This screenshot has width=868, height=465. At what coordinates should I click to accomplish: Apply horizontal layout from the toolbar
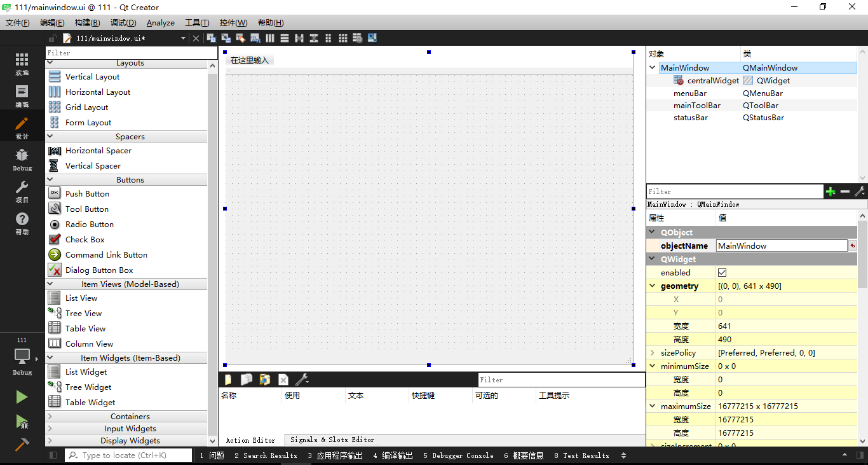tap(270, 38)
